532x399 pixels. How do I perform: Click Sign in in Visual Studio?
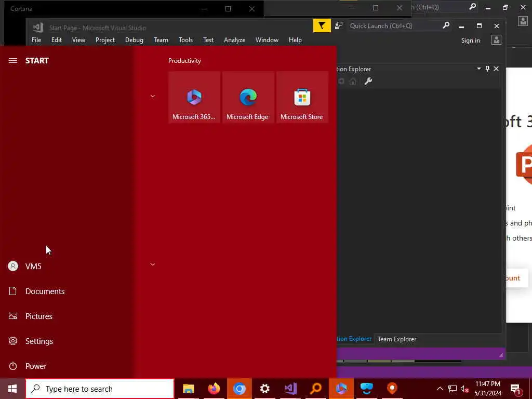point(470,41)
